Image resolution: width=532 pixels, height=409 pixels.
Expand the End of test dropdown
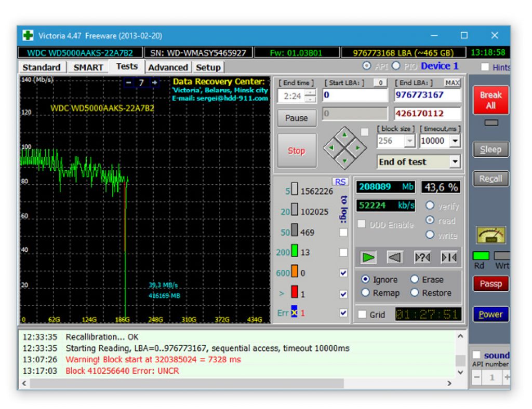click(x=455, y=161)
